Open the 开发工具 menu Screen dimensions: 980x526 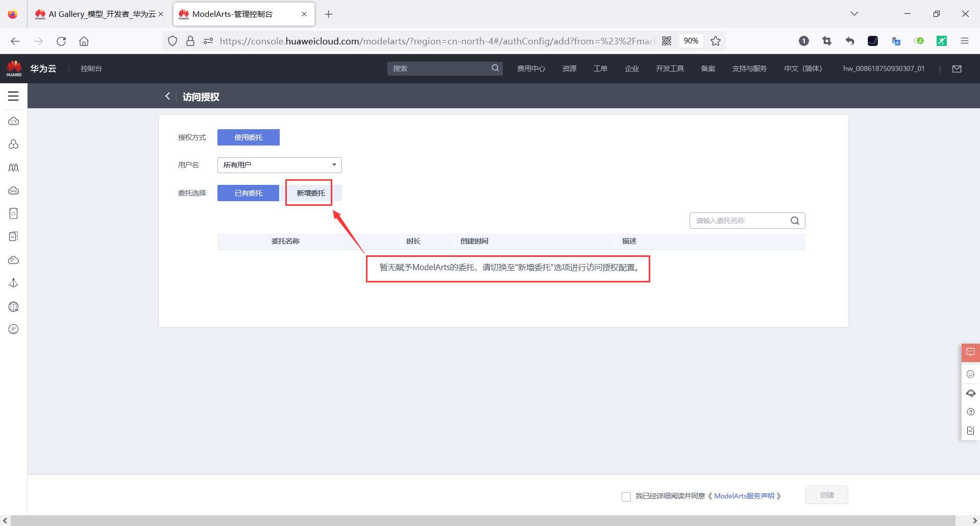click(670, 68)
